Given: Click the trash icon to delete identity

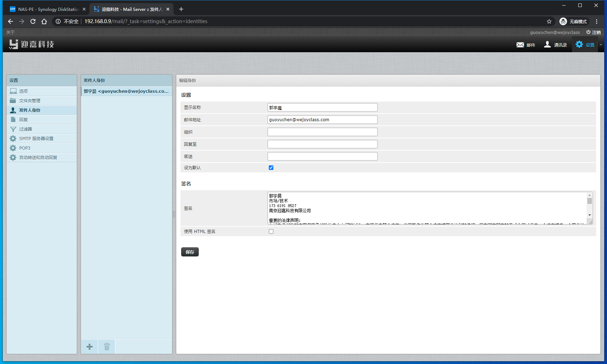Looking at the screenshot, I should click(x=107, y=347).
